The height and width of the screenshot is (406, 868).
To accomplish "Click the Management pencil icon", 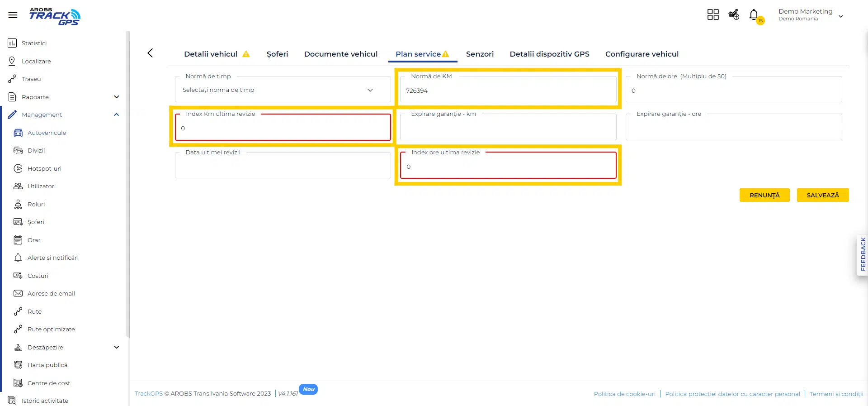I will pyautogui.click(x=12, y=115).
